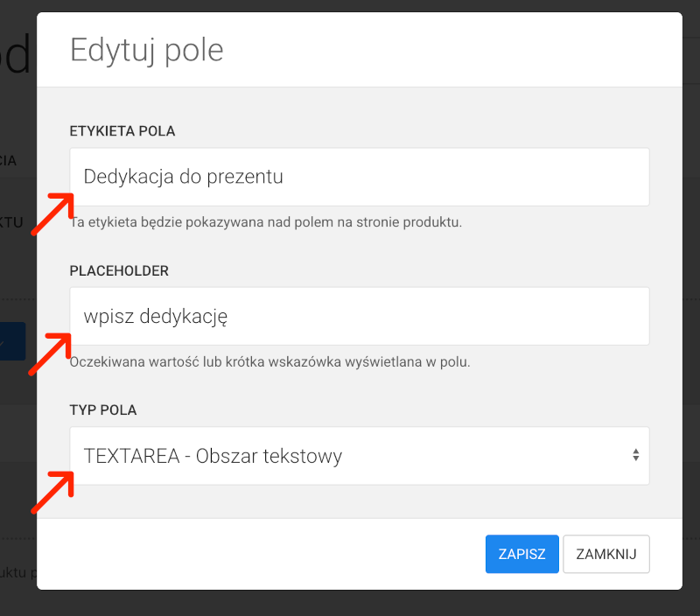
Task: Click the red arrow pointing at Etykieta Pola field
Action: click(x=51, y=214)
